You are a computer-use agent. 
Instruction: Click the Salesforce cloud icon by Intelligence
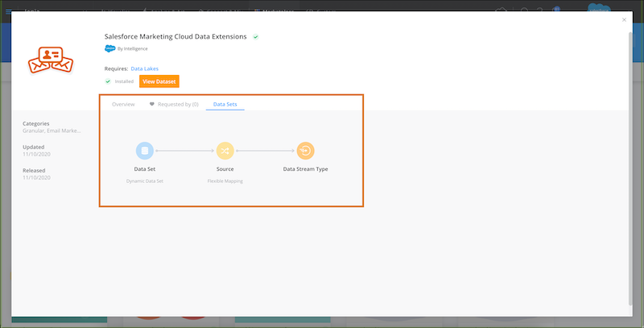[x=110, y=48]
